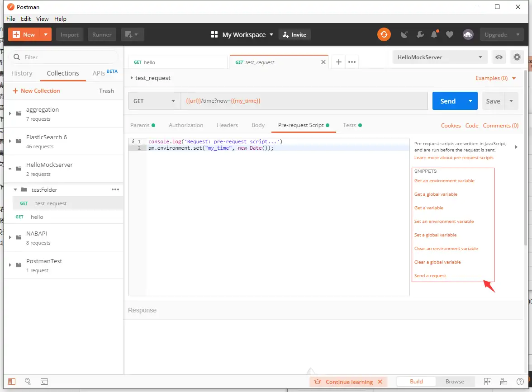Open the settings wrench icon

tap(420, 34)
